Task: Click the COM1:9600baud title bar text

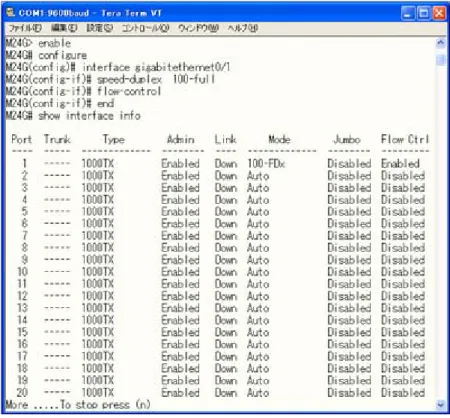Action: [x=54, y=13]
